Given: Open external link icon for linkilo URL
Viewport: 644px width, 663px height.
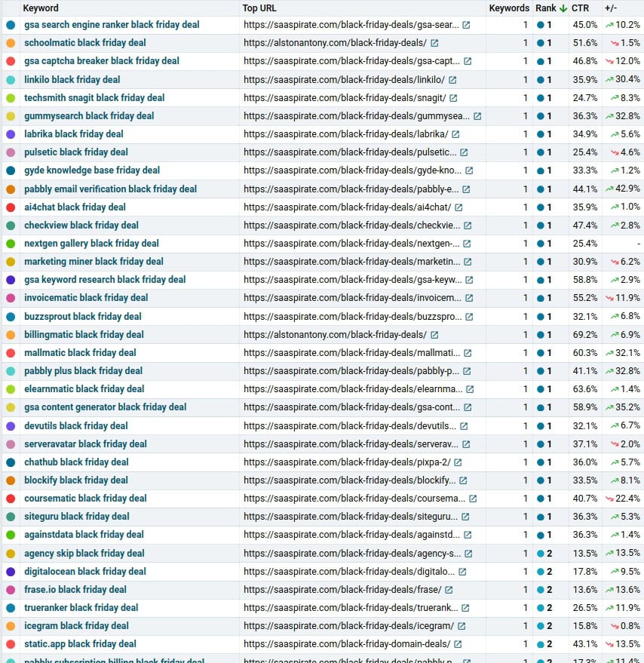Looking at the screenshot, I should click(x=452, y=80).
